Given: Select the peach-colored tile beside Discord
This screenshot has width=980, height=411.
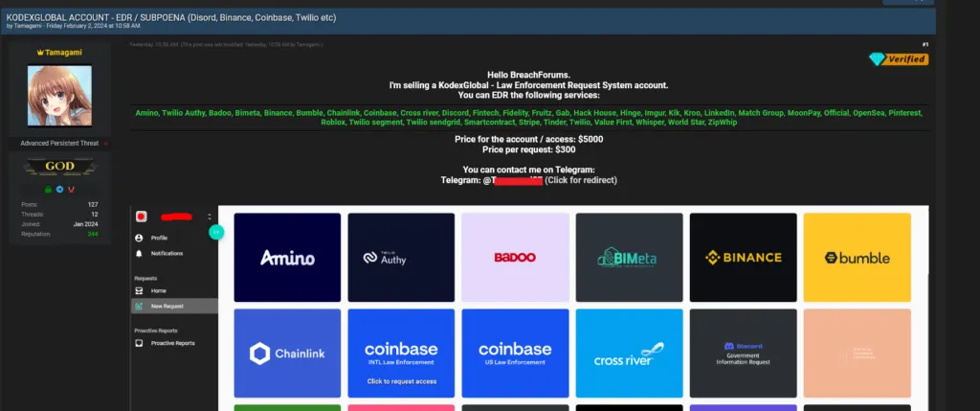Looking at the screenshot, I should (857, 353).
